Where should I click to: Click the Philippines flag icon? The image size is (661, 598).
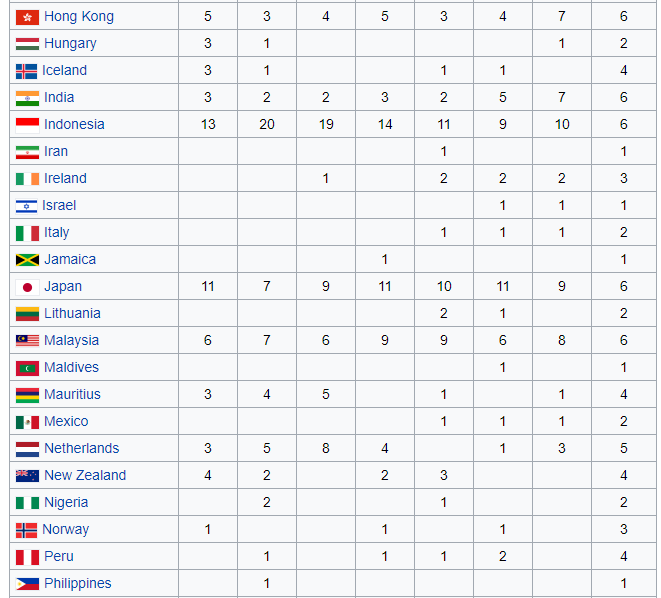pyautogui.click(x=27, y=584)
